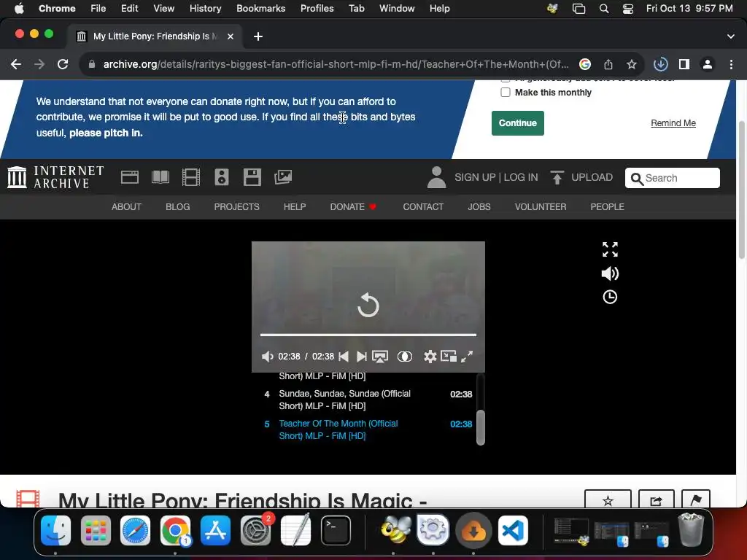This screenshot has height=560, width=747.
Task: Toggle Chrome side panel
Action: point(684,64)
